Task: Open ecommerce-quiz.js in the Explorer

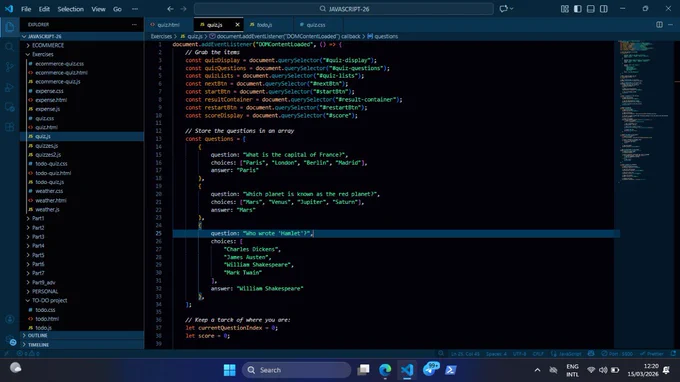Action: [x=82, y=82]
